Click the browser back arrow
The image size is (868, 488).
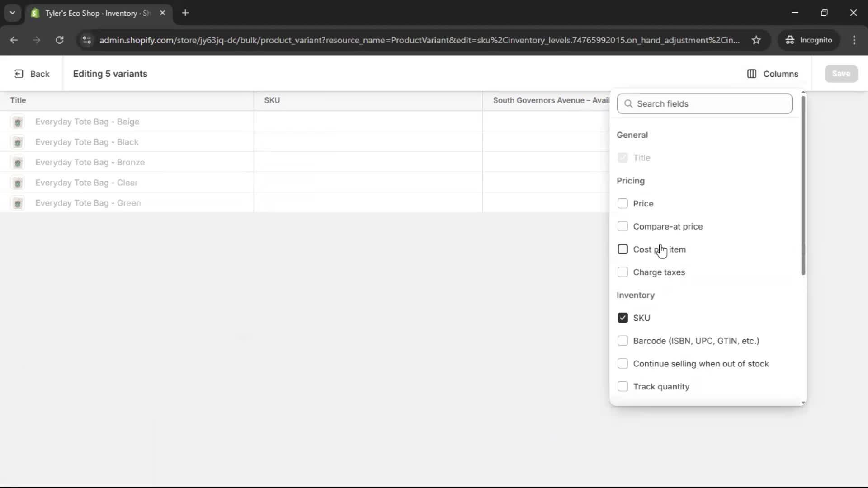coord(14,40)
